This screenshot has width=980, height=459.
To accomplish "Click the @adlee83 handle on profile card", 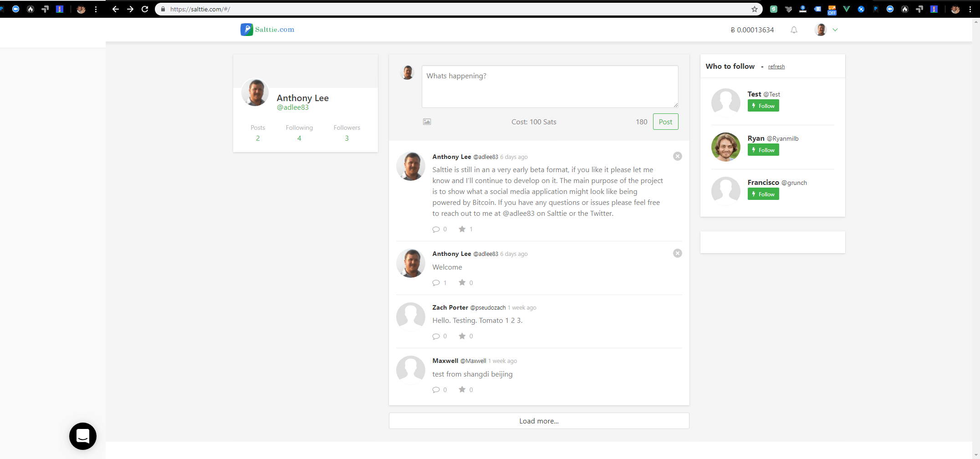I will (x=293, y=107).
